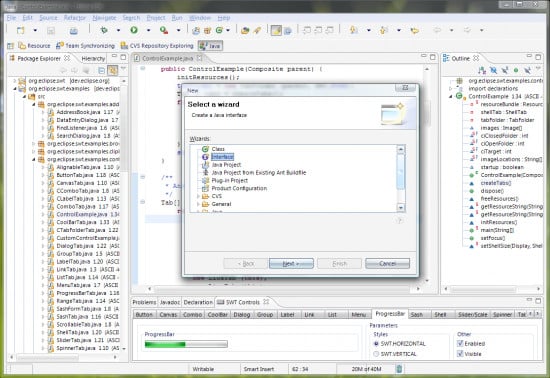Select the SWT.VERTICAL radio button
550x378 pixels.
click(x=376, y=354)
